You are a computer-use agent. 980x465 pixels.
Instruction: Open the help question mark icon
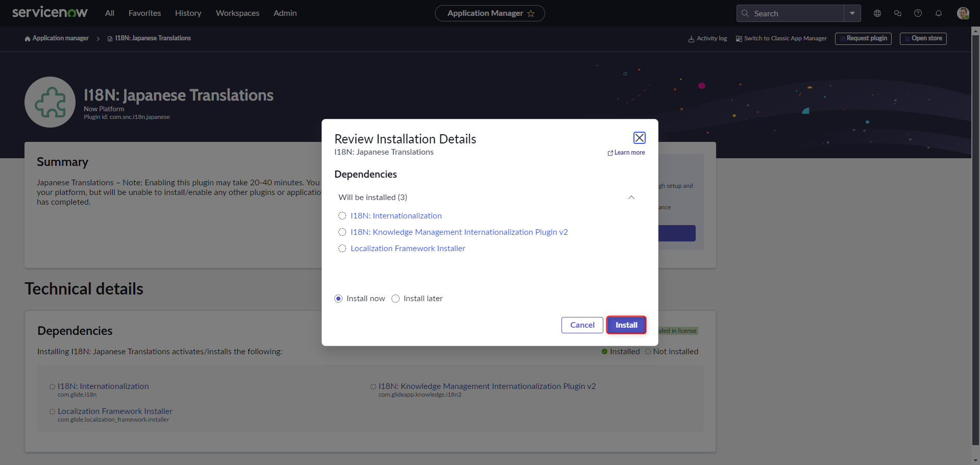(x=918, y=13)
